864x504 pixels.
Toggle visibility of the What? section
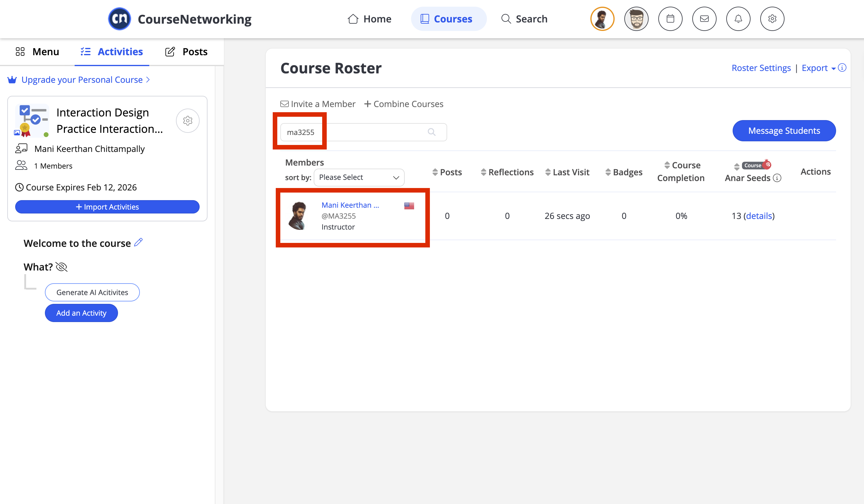[62, 267]
